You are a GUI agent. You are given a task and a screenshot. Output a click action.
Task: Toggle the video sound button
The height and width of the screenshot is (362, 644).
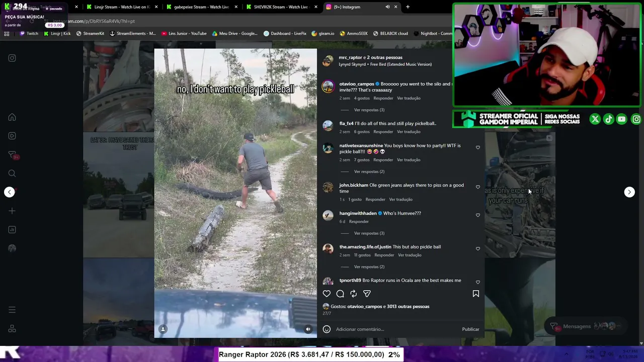point(308,329)
